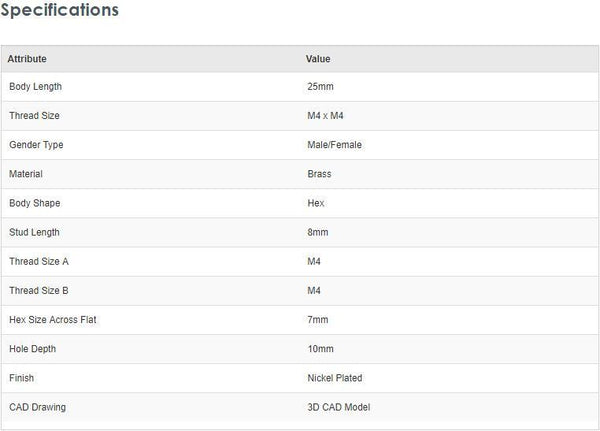Select the Male/Female value

(335, 145)
